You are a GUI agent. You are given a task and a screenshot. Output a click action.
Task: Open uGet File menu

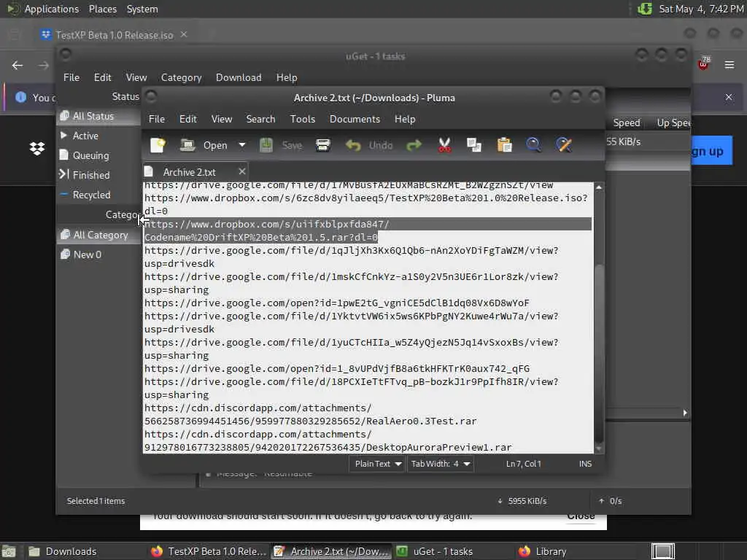coord(71,77)
